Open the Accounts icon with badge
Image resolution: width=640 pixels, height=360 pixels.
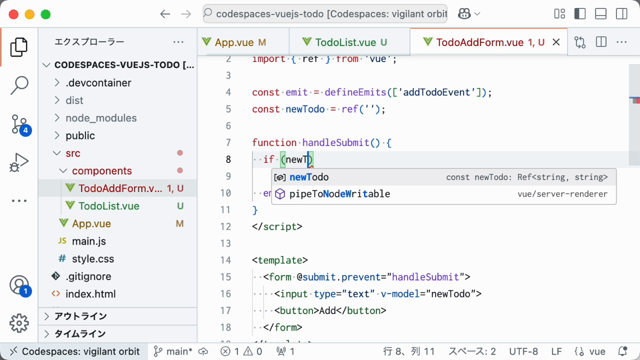tap(19, 285)
